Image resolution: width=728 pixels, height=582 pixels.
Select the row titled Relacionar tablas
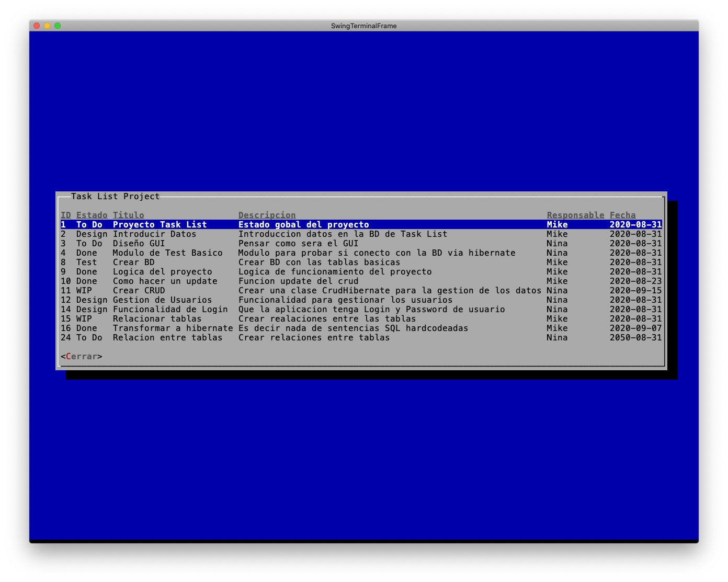click(x=361, y=319)
